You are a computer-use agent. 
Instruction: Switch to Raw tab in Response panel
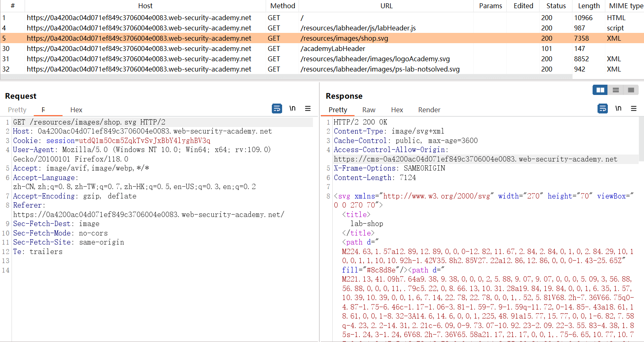[x=368, y=110]
